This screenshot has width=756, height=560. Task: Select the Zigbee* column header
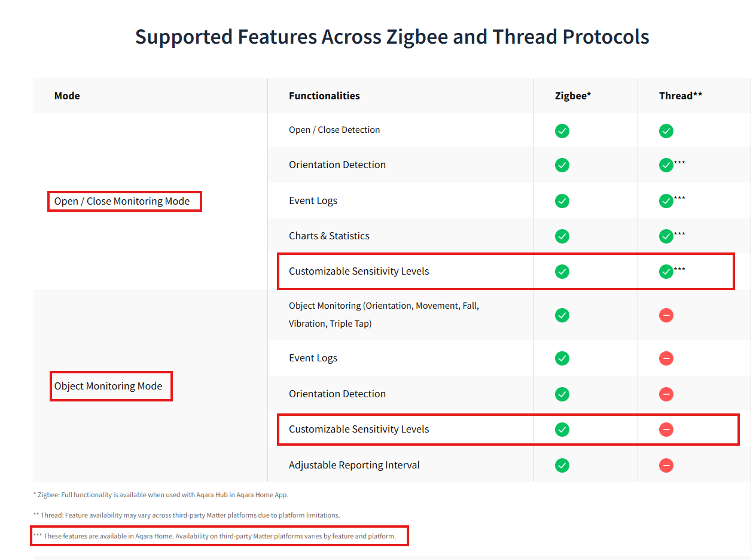point(573,96)
